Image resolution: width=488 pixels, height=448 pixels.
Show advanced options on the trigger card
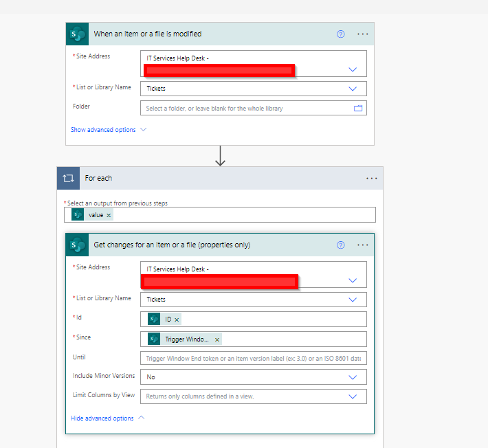[x=108, y=130]
